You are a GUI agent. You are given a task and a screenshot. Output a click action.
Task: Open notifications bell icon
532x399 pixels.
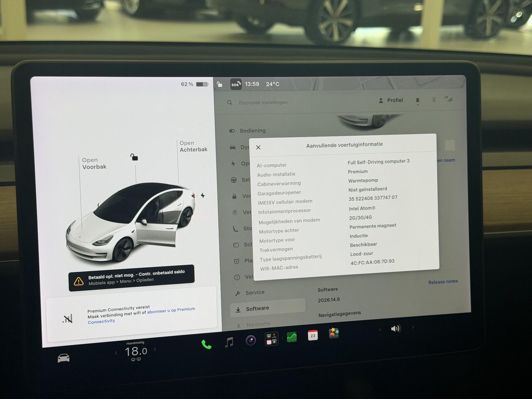[418, 100]
